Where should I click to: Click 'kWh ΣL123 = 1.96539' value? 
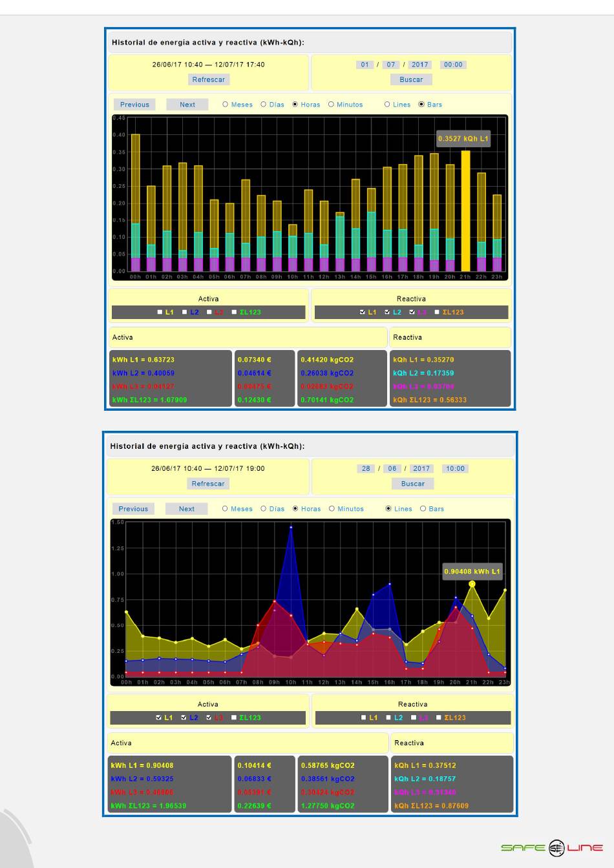[x=149, y=806]
